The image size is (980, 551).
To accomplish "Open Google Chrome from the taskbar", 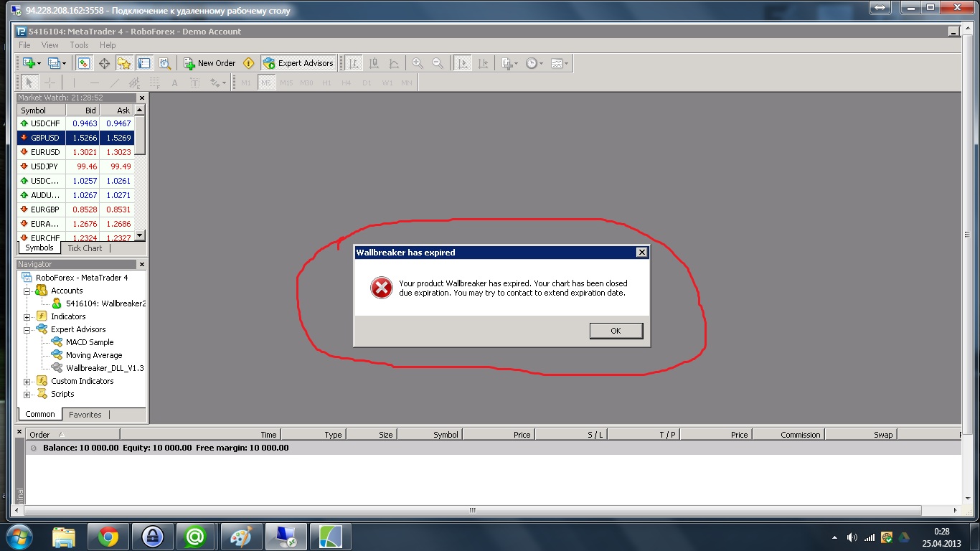I will tap(108, 537).
